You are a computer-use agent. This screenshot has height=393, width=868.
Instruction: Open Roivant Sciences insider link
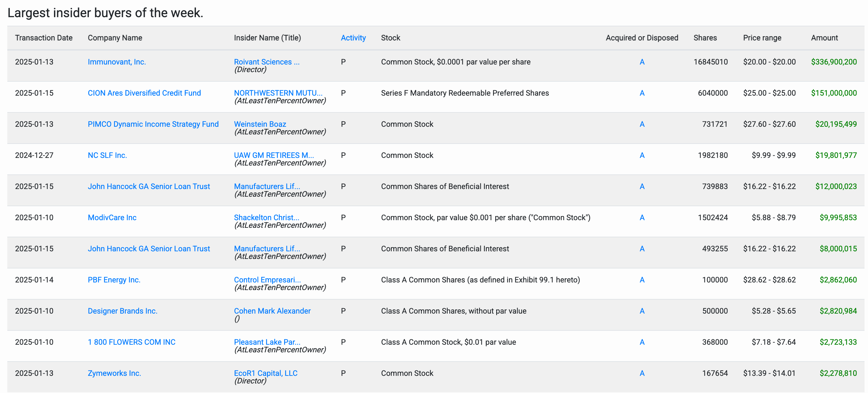click(266, 62)
